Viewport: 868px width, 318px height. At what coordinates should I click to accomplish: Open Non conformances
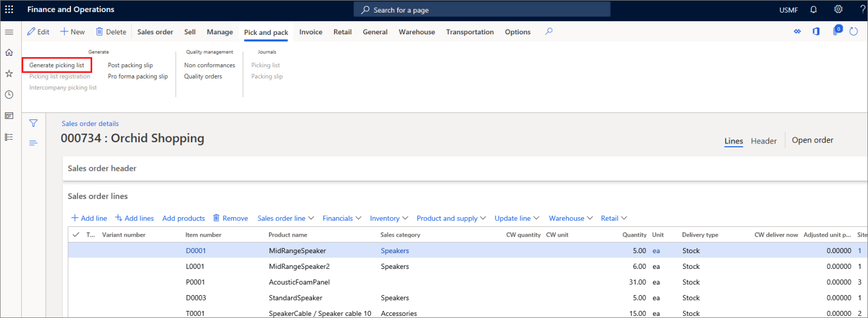209,65
